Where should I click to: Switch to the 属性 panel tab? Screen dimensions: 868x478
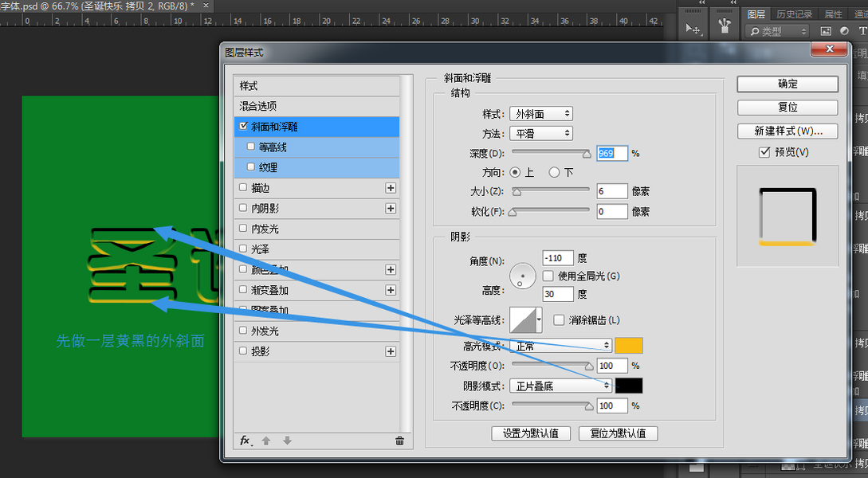click(x=833, y=14)
